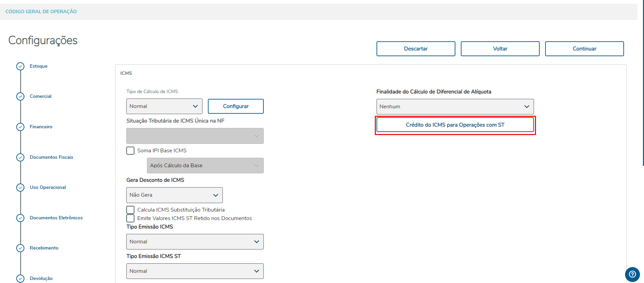Check Calcula ICMS Substituição Tributária
The width and height of the screenshot is (644, 283).
(x=130, y=210)
